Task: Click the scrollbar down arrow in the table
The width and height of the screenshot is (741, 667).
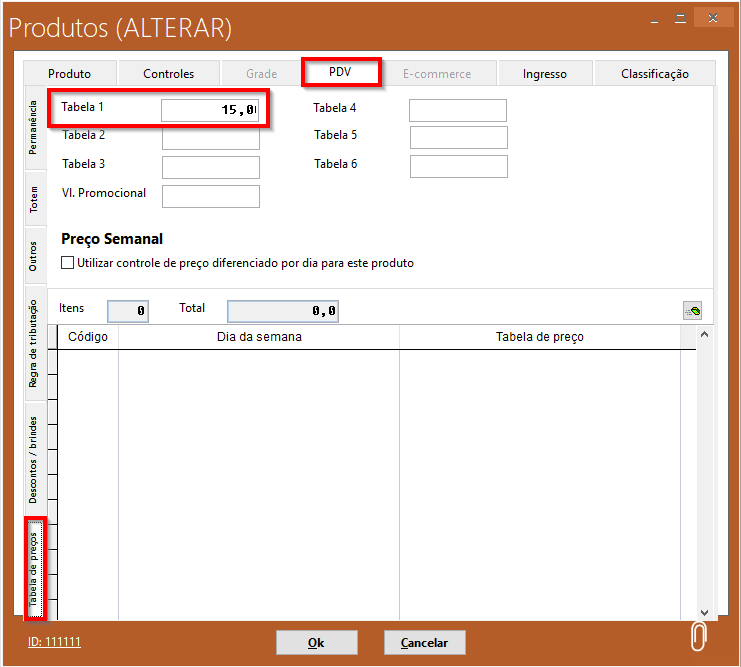Action: pyautogui.click(x=704, y=611)
